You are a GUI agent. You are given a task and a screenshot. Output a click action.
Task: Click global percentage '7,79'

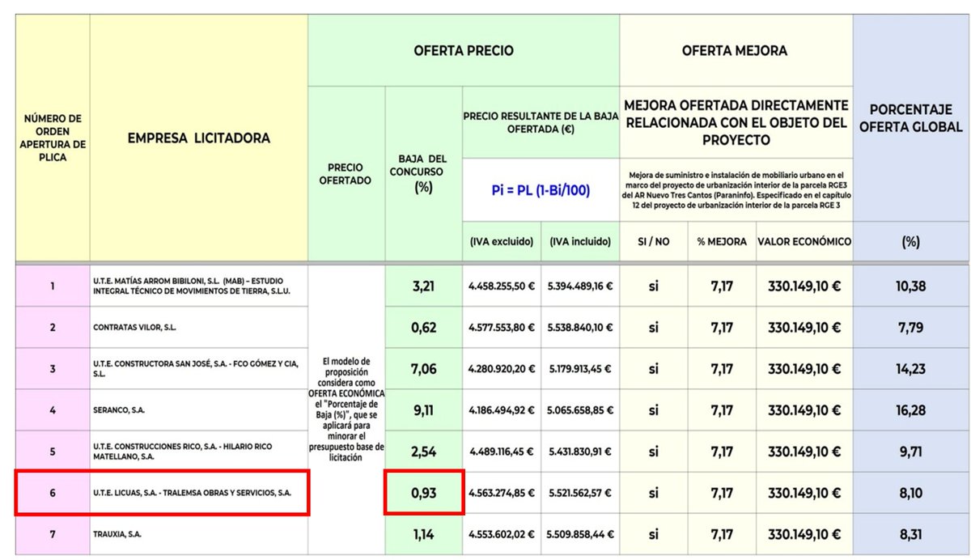(x=910, y=328)
